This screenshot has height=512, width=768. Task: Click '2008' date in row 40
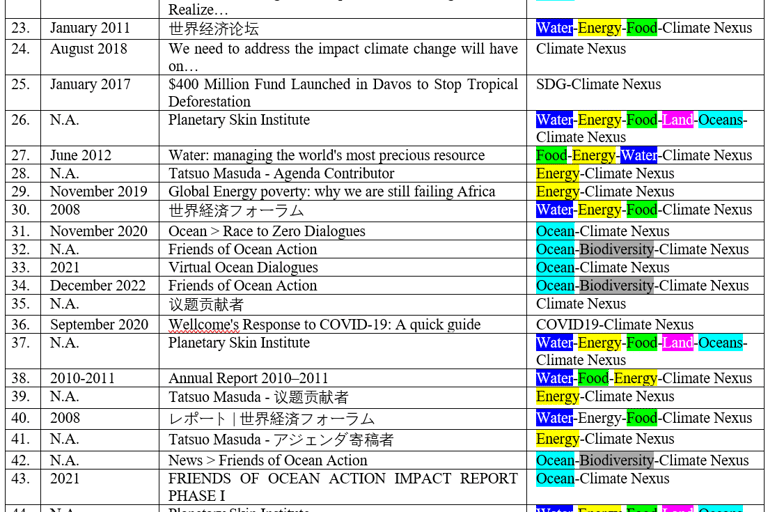click(65, 418)
